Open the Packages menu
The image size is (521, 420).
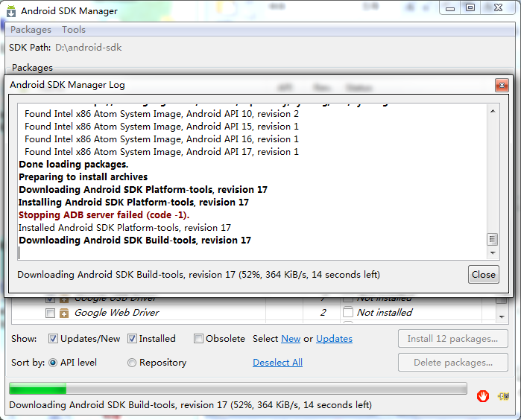[31, 30]
